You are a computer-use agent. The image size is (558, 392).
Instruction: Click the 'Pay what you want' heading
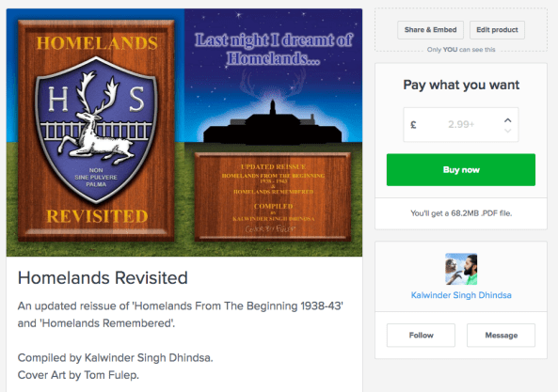(x=461, y=85)
